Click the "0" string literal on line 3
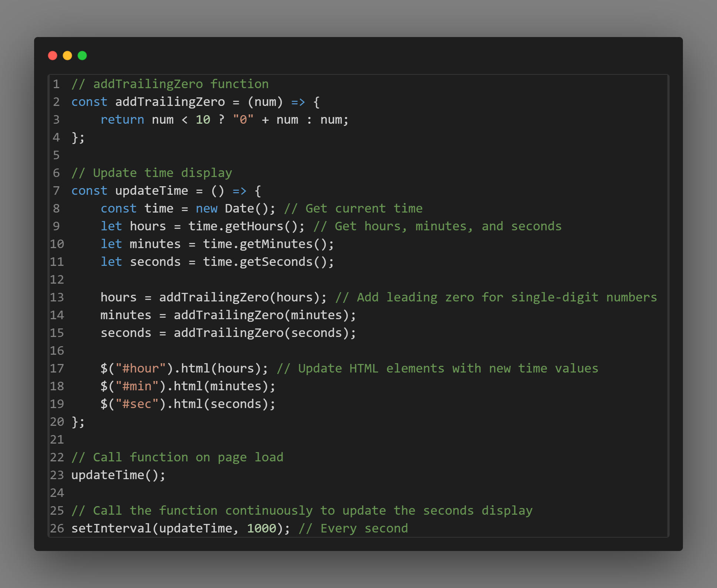Screen dimensions: 717x588 (243, 120)
